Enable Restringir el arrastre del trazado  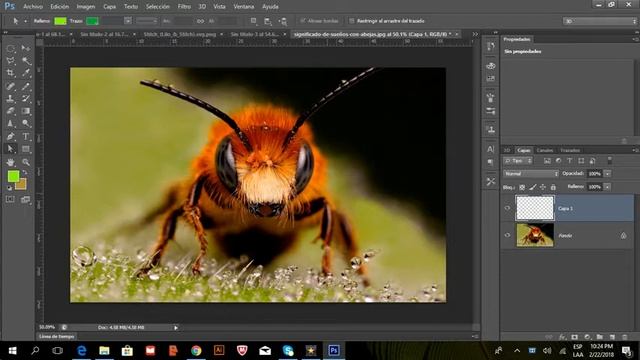tap(351, 21)
